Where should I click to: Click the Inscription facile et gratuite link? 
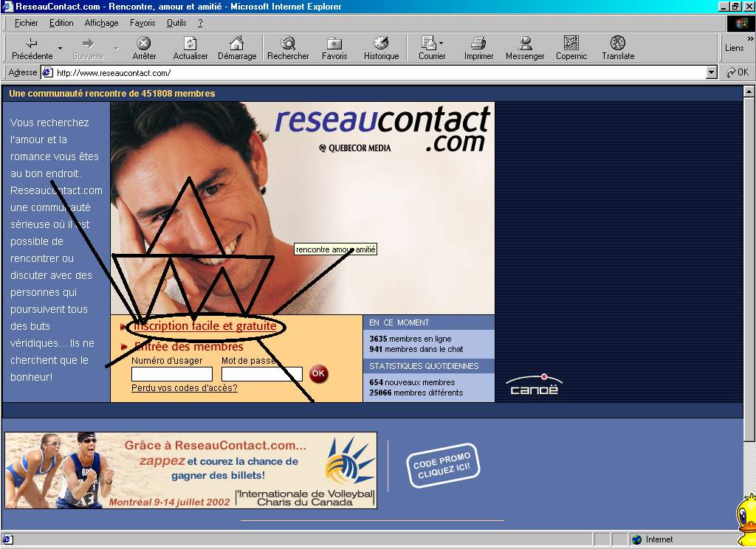(x=205, y=326)
